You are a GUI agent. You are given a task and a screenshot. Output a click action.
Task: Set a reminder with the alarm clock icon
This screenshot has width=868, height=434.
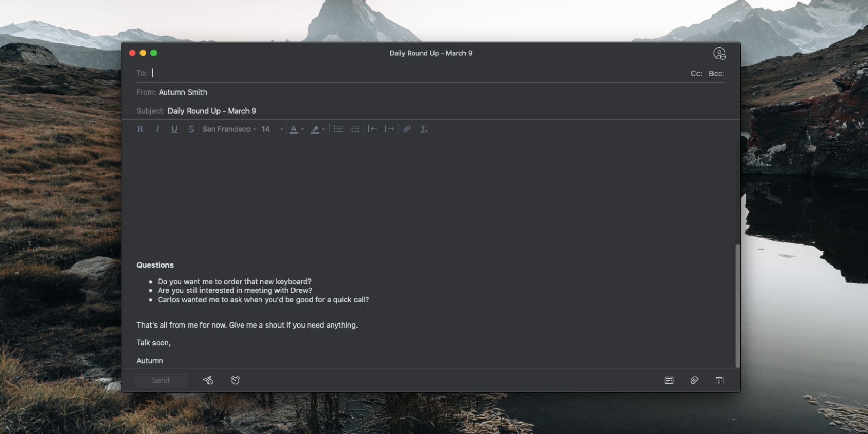235,380
